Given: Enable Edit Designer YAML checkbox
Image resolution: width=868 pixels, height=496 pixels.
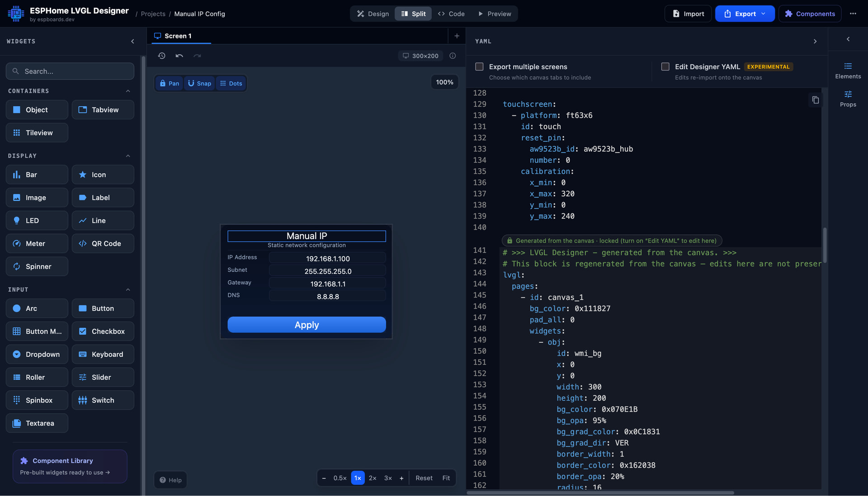Looking at the screenshot, I should (665, 66).
